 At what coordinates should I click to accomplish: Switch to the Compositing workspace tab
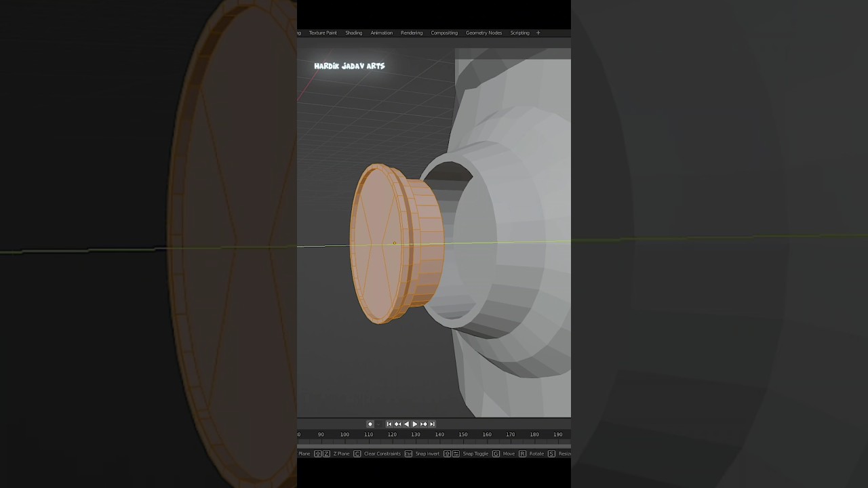pos(444,33)
